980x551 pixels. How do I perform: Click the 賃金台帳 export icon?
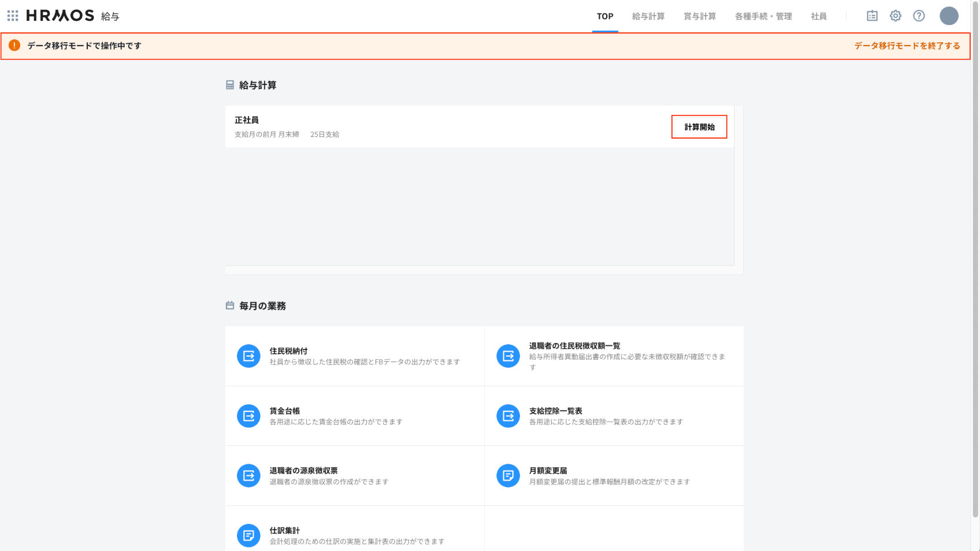click(248, 416)
